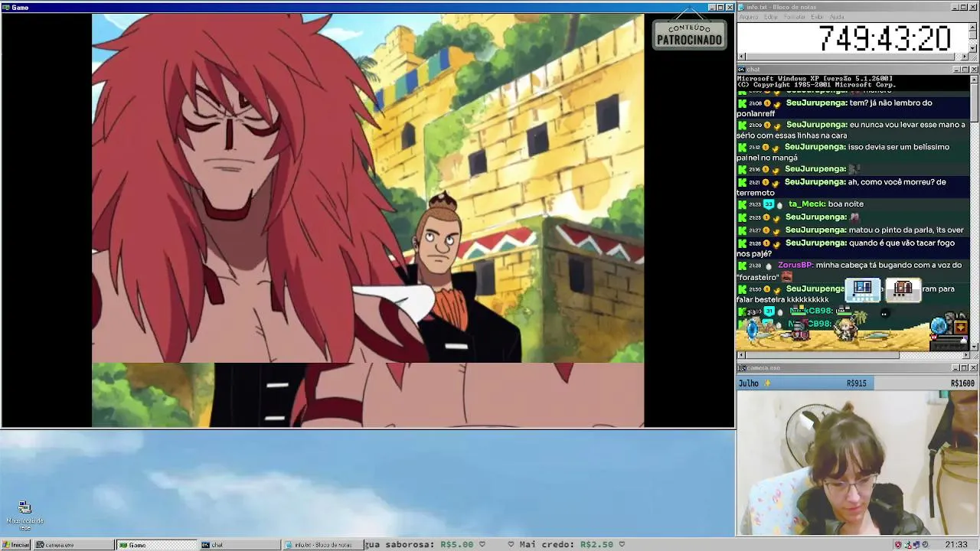The height and width of the screenshot is (551, 980).
Task: Click the notepad horizontal scroll left arrow
Action: click(741, 56)
